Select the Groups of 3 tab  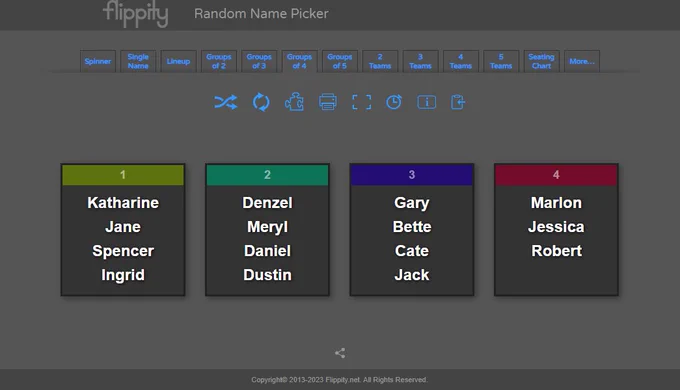coord(259,61)
